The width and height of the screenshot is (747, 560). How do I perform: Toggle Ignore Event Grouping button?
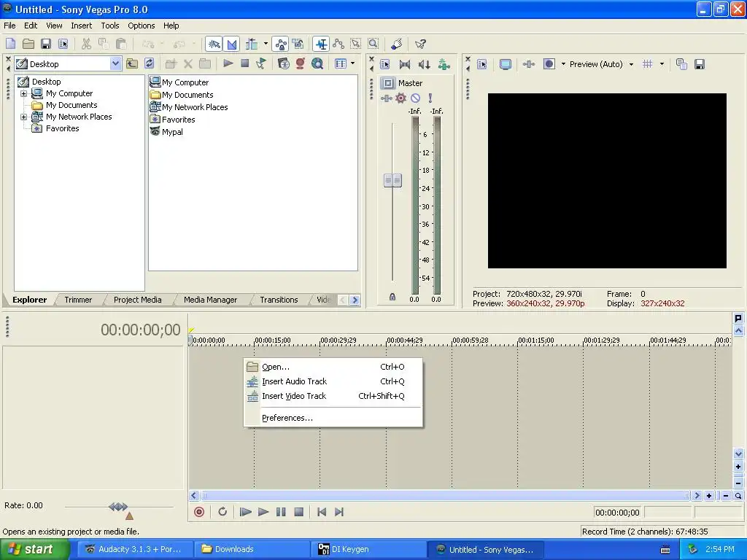[298, 44]
